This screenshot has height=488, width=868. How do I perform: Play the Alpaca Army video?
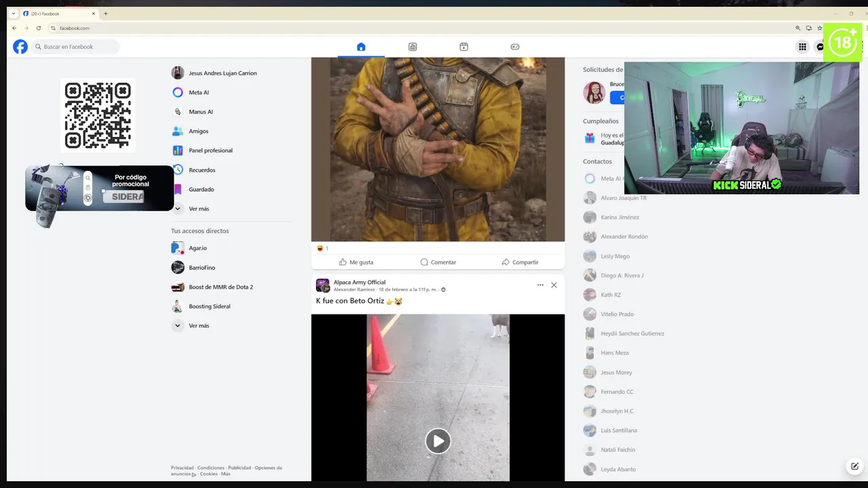pos(438,441)
